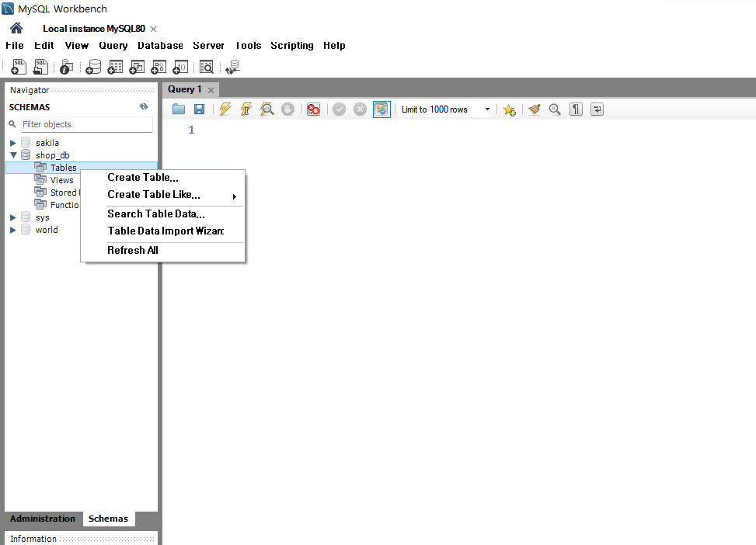This screenshot has width=756, height=545.
Task: Add query to favorites star icon
Action: 509,109
